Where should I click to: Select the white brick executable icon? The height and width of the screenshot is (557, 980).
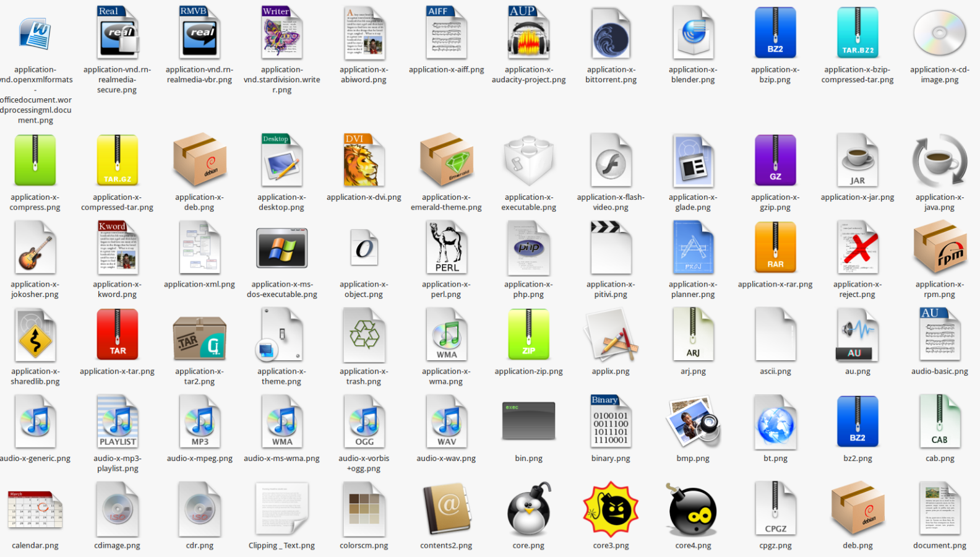tap(528, 160)
